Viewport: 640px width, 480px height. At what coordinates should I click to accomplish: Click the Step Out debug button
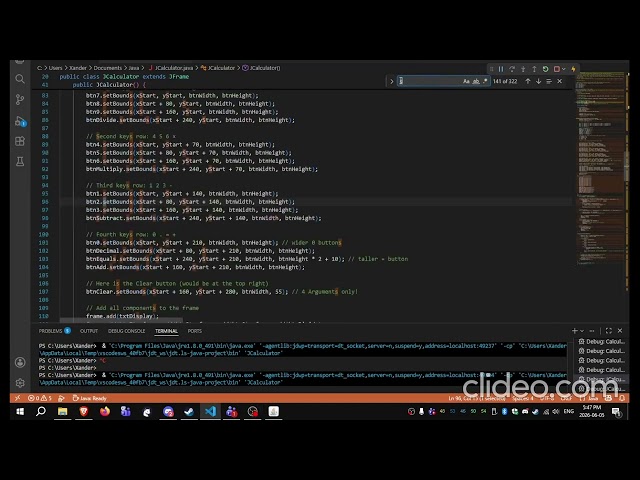coord(534,69)
